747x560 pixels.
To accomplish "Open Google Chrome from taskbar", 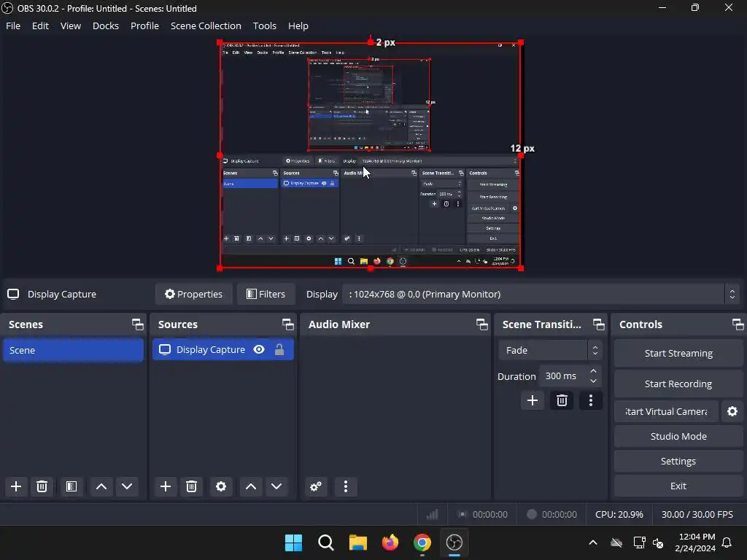I will 422,542.
